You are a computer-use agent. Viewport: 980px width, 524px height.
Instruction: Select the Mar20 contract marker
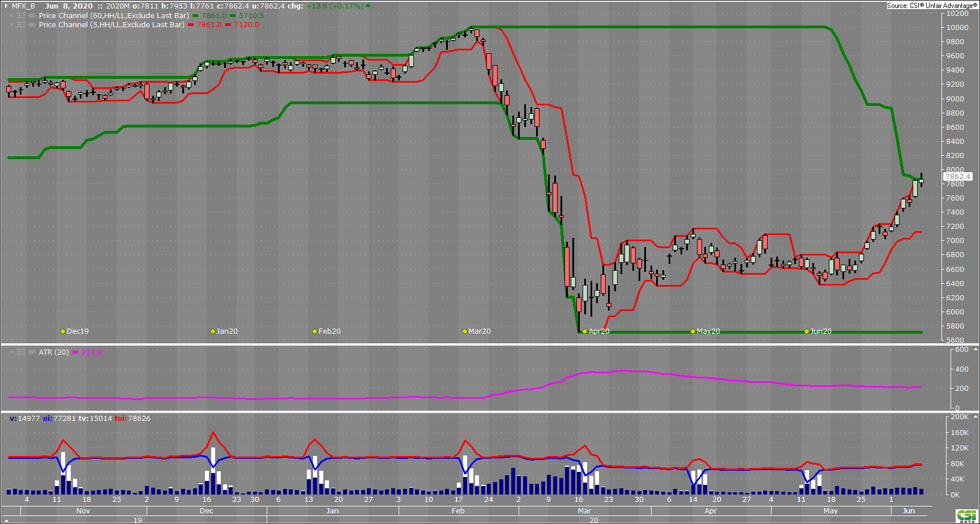[x=465, y=331]
